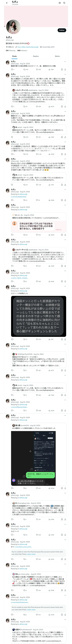Open more menu on Aug 26 post
The width and height of the screenshot is (72, 644).
click(x=65, y=142)
